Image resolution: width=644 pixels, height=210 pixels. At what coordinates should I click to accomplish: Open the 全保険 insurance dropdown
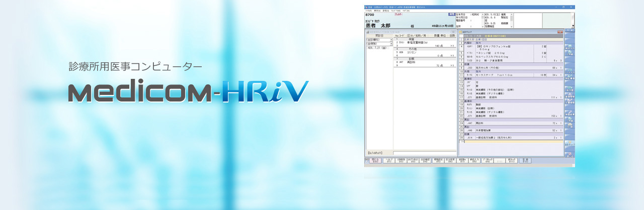[x=379, y=44]
